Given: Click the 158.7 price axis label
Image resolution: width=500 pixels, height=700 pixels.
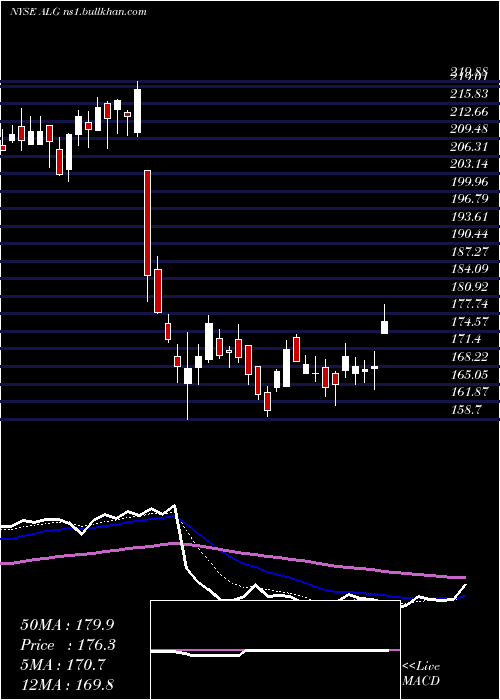Looking at the screenshot, I should pyautogui.click(x=466, y=409).
